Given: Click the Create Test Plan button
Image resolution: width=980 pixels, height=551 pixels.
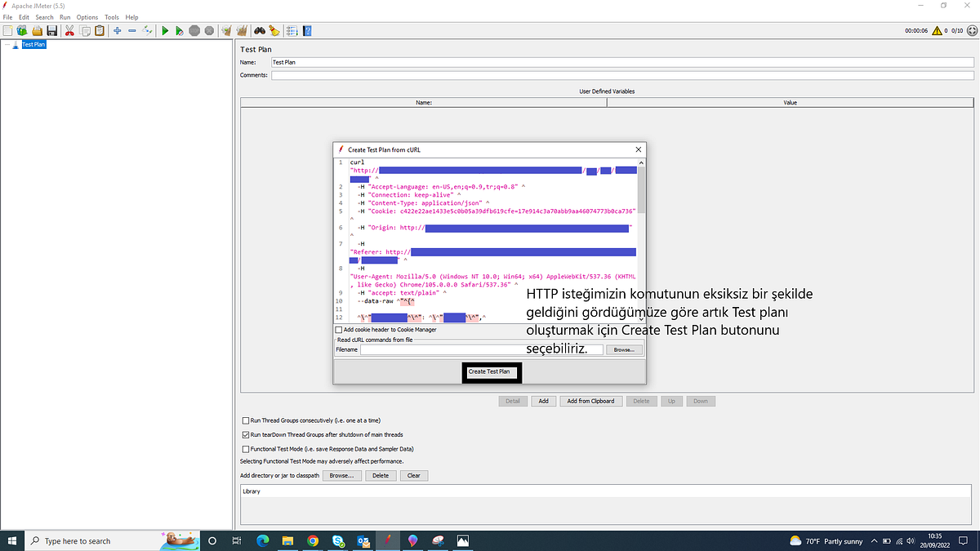Looking at the screenshot, I should 491,371.
